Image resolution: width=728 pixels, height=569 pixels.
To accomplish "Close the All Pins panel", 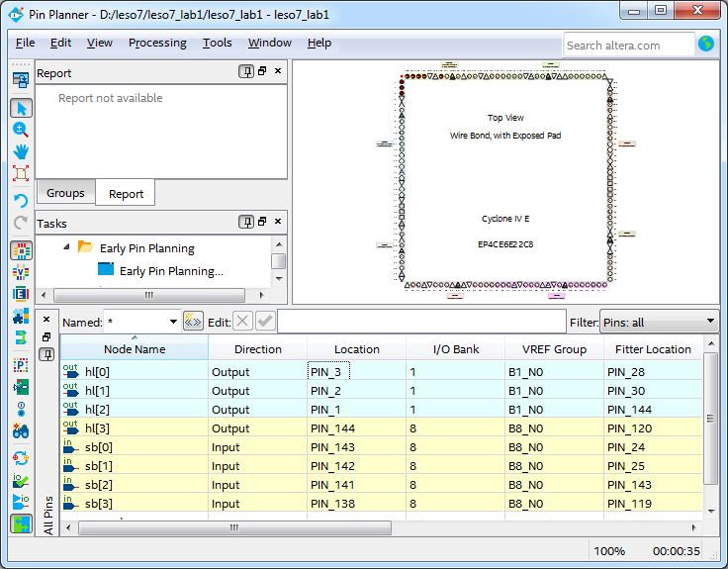I will [46, 319].
